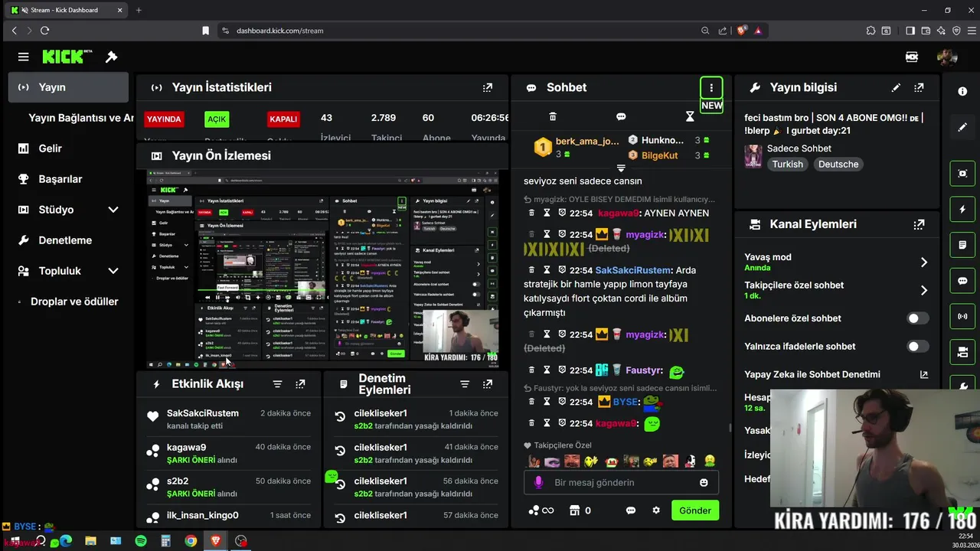Edit stream info with pencil in Yayın bilgisi

click(896, 87)
